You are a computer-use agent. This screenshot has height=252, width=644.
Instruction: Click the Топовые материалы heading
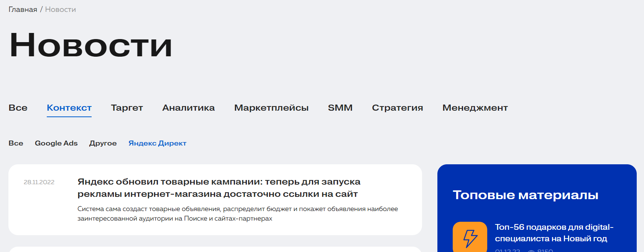525,195
